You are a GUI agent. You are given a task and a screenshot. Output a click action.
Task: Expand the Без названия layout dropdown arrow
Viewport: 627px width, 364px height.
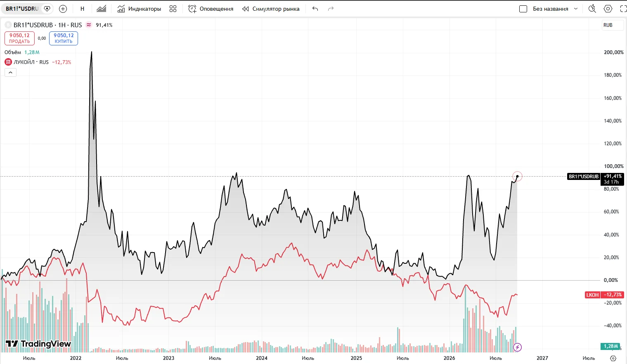click(576, 9)
